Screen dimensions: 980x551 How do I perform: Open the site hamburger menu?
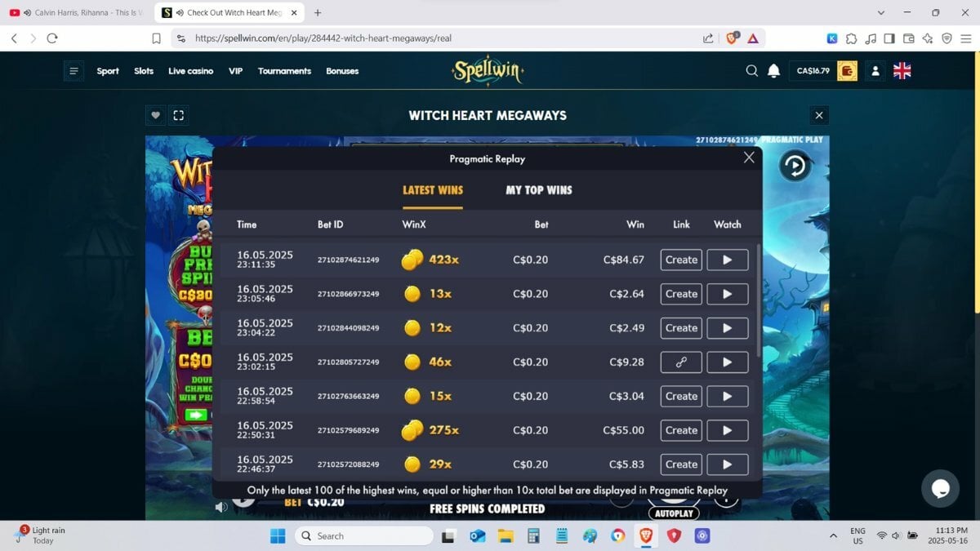74,71
